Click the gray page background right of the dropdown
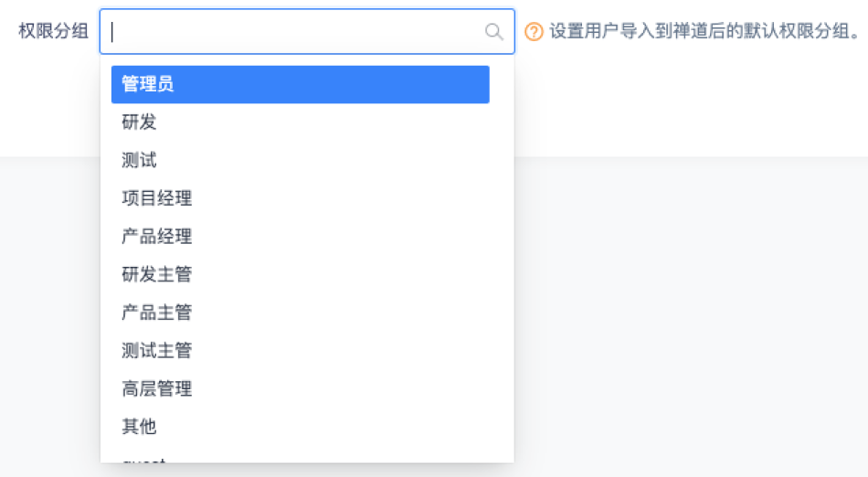 (685, 320)
